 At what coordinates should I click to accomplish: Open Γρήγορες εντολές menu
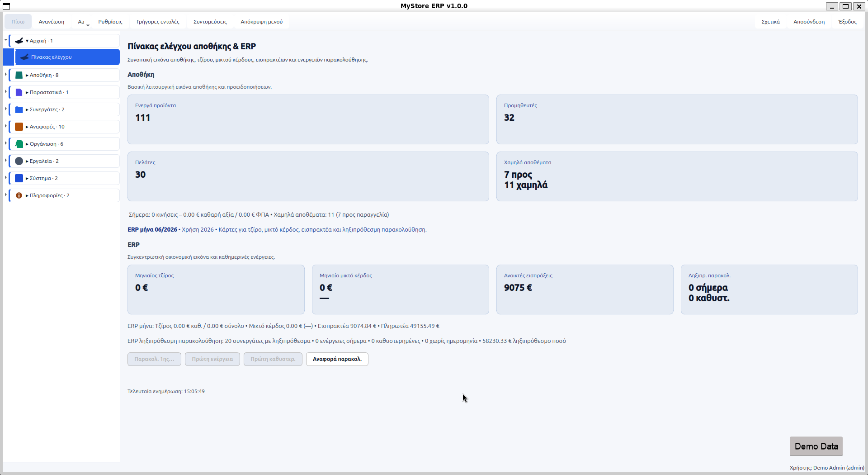158,22
